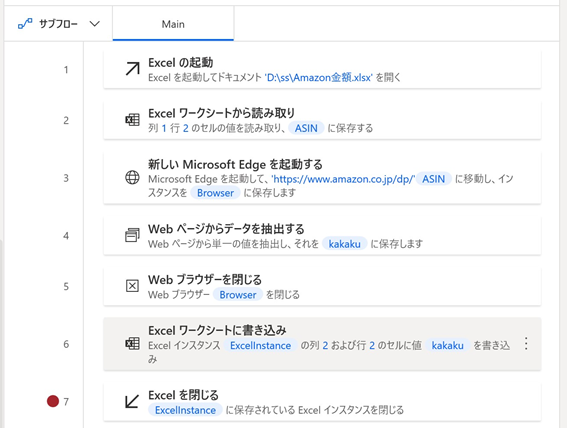Viewport: 567px width, 428px height.
Task: Click the Browser variable in step 5
Action: 238,295
